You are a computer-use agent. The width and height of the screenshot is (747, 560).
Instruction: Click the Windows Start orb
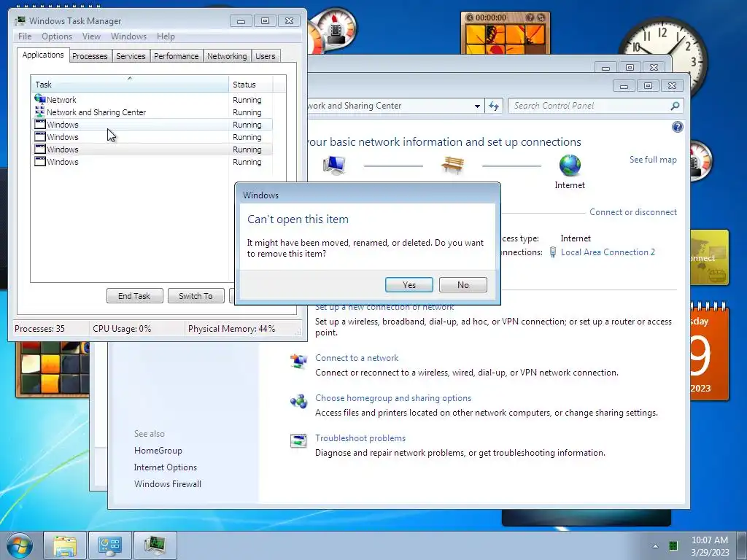click(20, 545)
